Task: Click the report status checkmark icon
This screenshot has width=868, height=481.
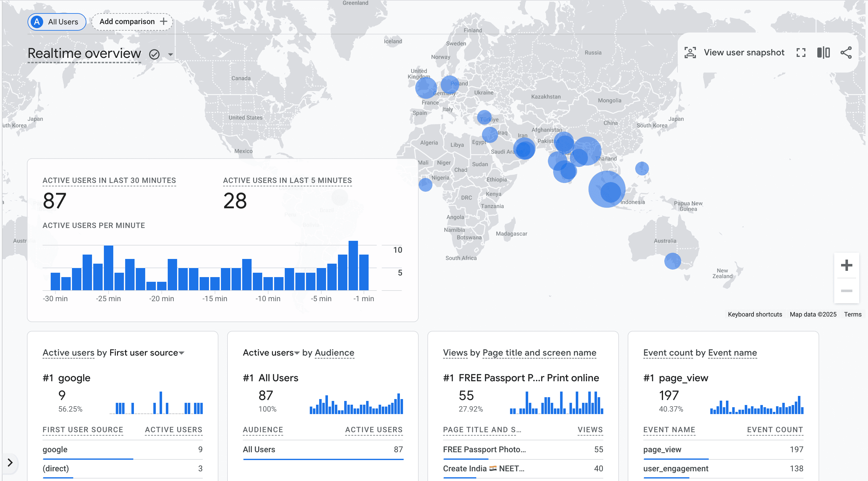Action: [154, 54]
